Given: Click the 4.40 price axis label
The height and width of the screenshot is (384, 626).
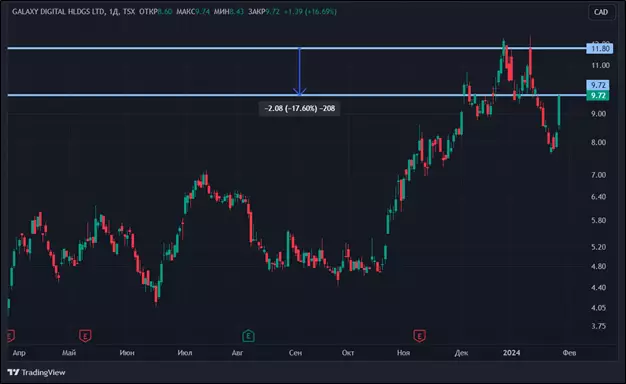Looking at the screenshot, I should [598, 287].
